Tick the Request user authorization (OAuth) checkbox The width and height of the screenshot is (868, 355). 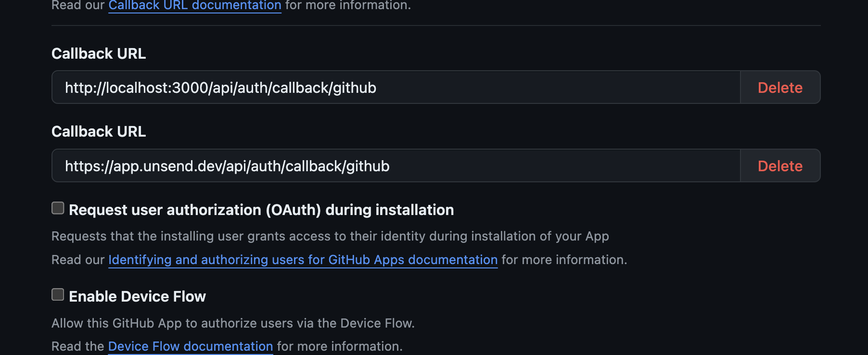58,208
